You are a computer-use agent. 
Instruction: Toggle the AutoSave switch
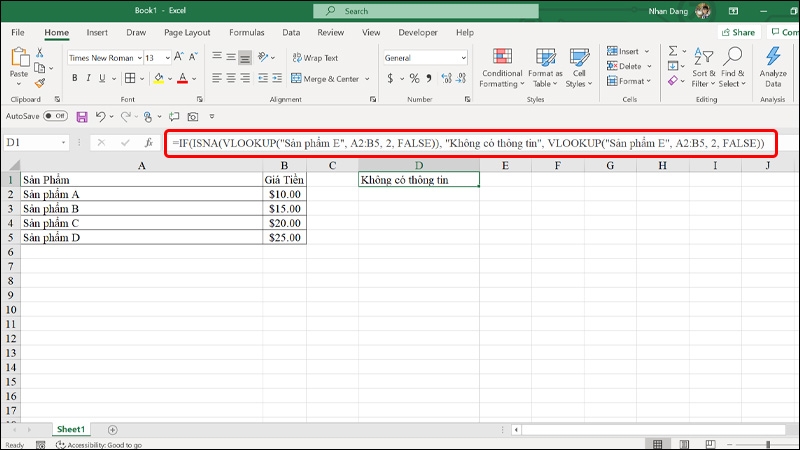click(55, 116)
